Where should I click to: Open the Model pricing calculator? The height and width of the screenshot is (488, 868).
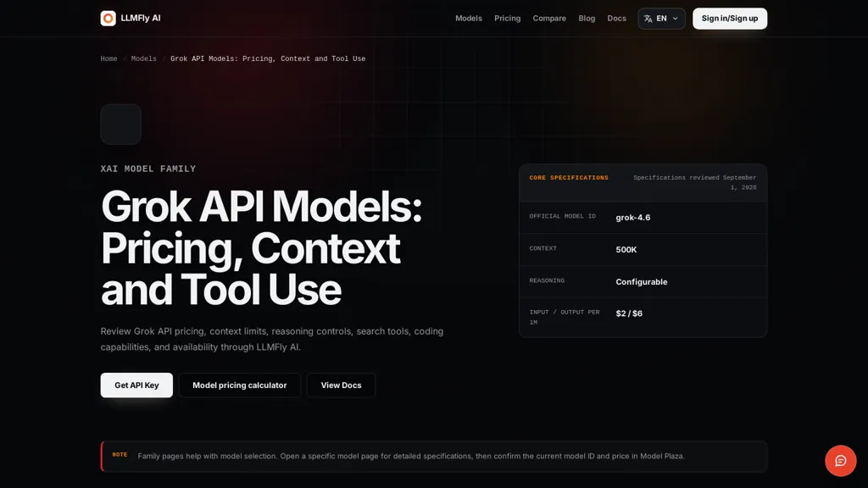(x=240, y=385)
